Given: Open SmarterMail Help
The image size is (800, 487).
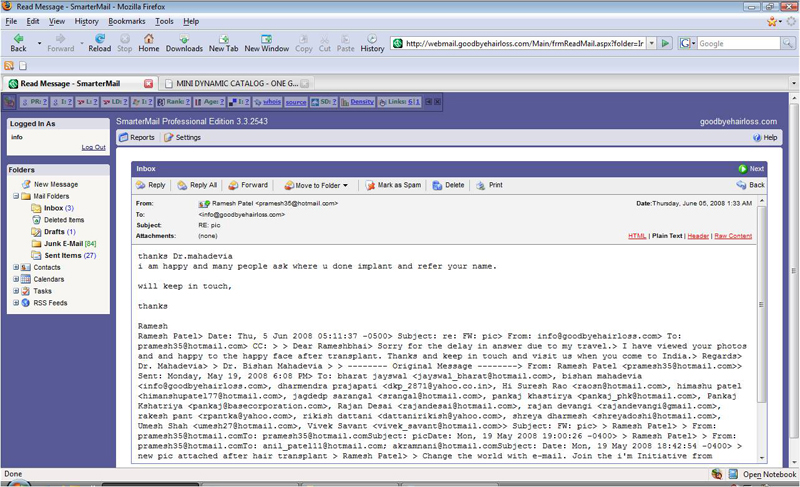Looking at the screenshot, I should (765, 137).
